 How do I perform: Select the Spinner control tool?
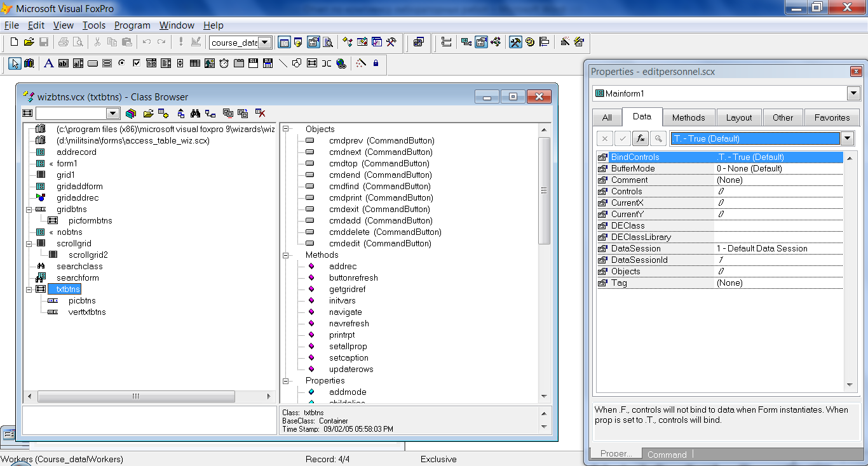(x=180, y=63)
